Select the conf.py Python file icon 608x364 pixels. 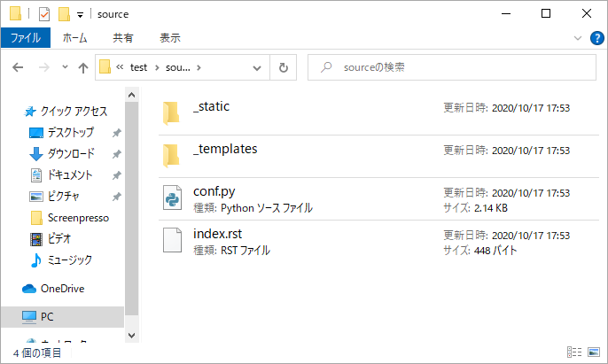172,197
